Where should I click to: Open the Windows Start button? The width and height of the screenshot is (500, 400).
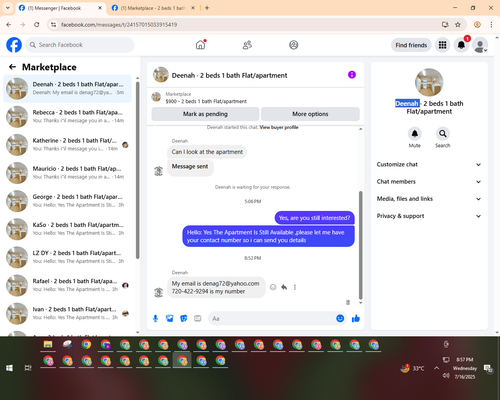[9, 368]
